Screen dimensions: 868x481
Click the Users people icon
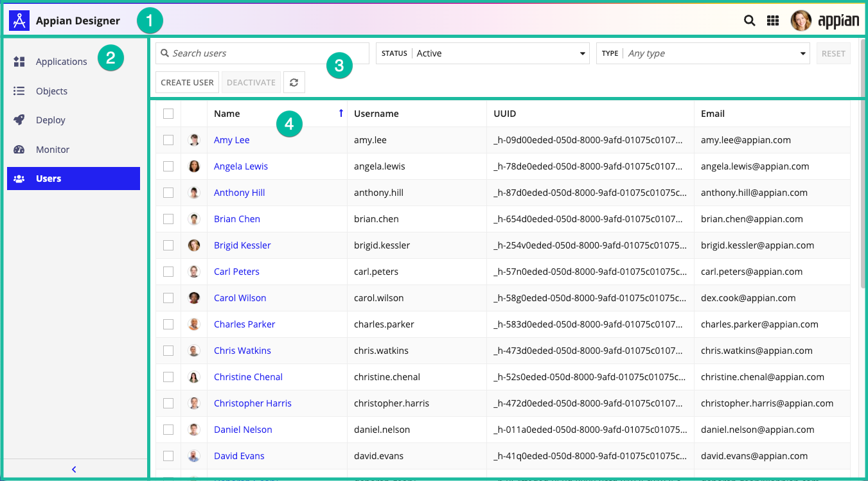[19, 179]
